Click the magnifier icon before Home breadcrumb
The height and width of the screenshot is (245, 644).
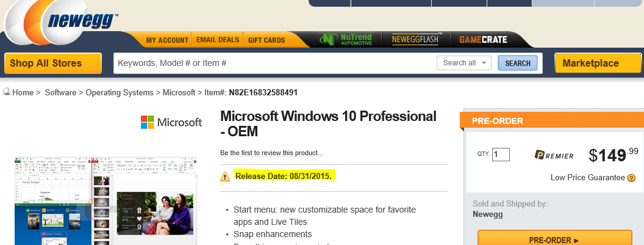[7, 92]
